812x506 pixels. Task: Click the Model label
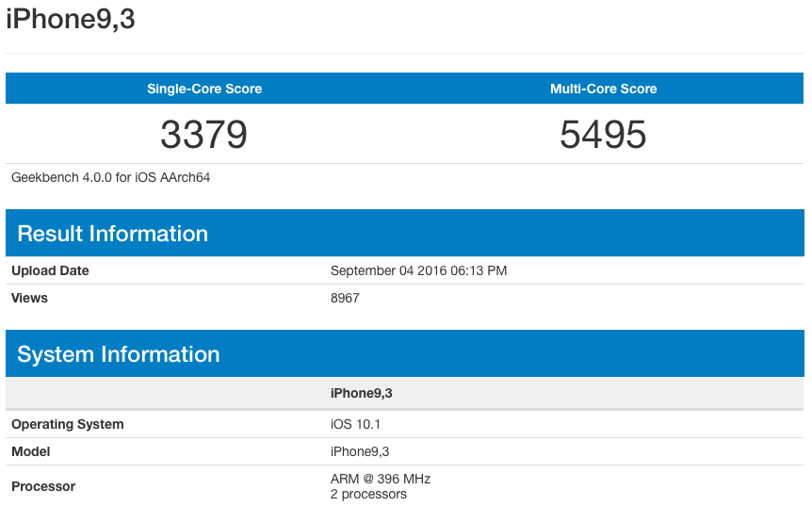click(x=30, y=451)
